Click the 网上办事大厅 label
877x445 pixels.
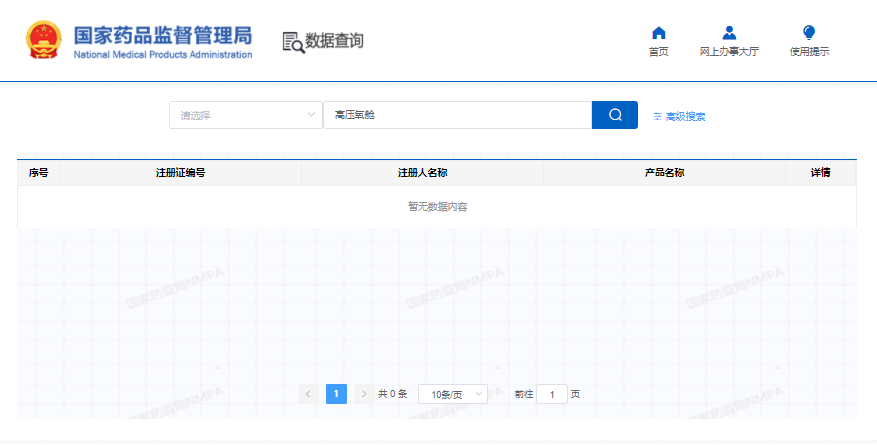tap(729, 52)
